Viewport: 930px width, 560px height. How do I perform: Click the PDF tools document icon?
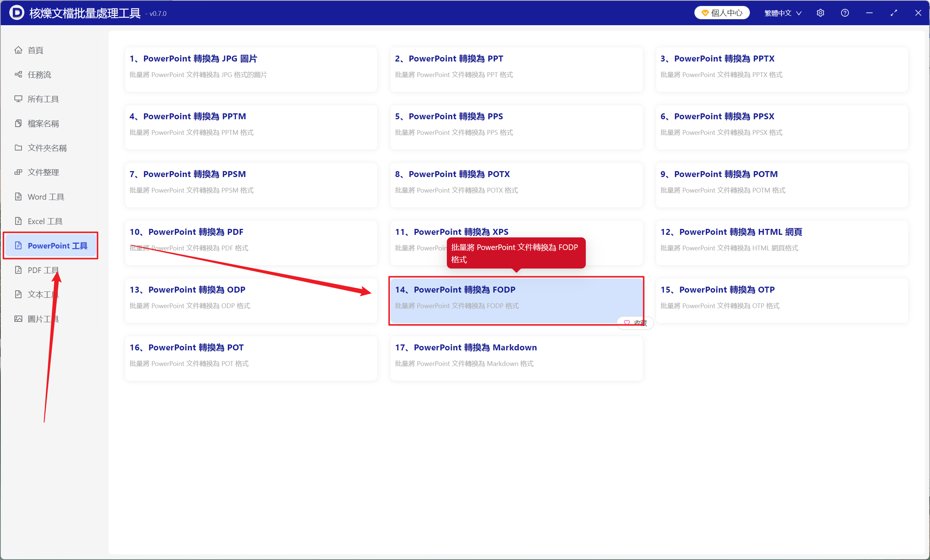coord(18,270)
